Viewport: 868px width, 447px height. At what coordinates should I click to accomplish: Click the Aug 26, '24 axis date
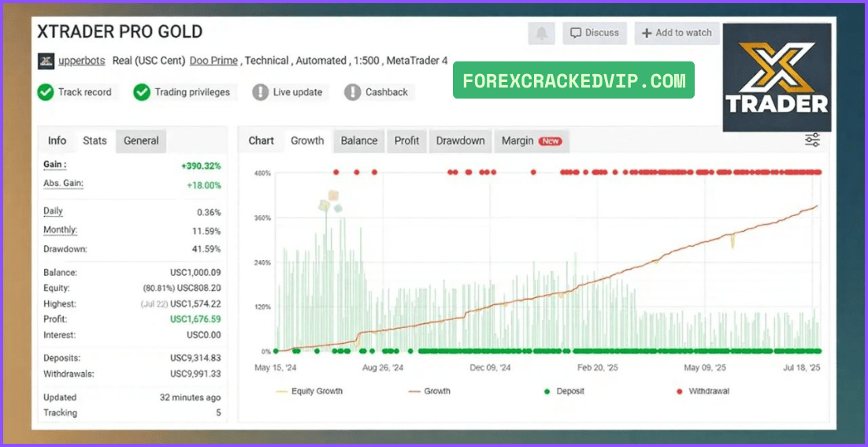pos(383,367)
